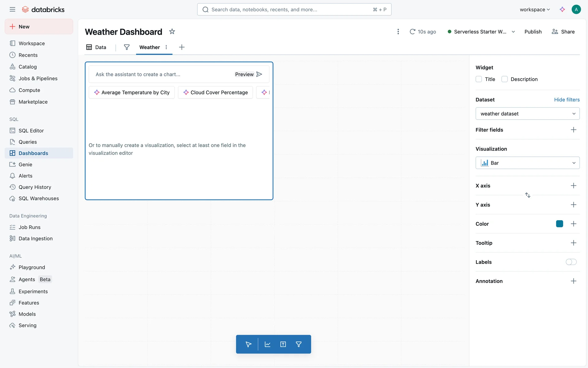Open the workspace switcher dropdown
Viewport: 588px width, 368px height.
point(535,10)
